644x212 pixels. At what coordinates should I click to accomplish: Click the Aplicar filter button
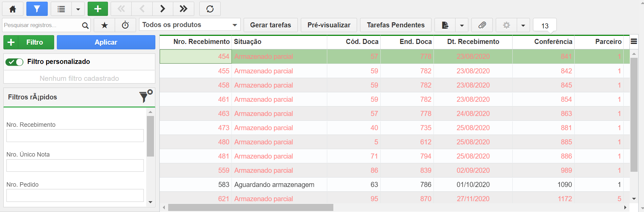(x=106, y=42)
